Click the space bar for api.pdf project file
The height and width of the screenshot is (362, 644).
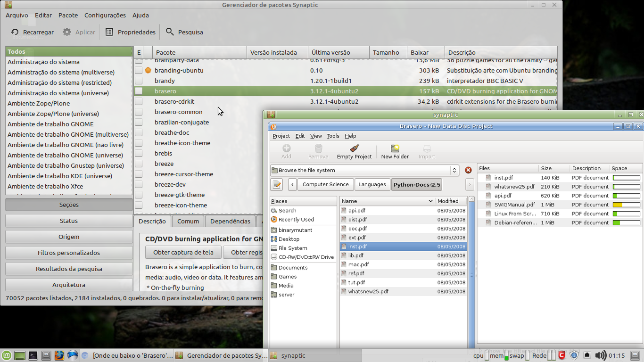(x=627, y=196)
